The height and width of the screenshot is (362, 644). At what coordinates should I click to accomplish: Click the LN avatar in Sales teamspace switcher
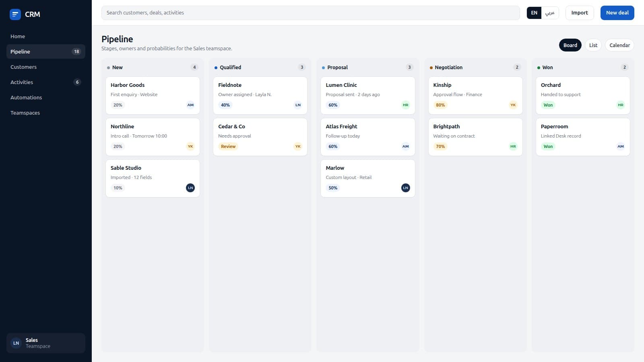(16, 343)
